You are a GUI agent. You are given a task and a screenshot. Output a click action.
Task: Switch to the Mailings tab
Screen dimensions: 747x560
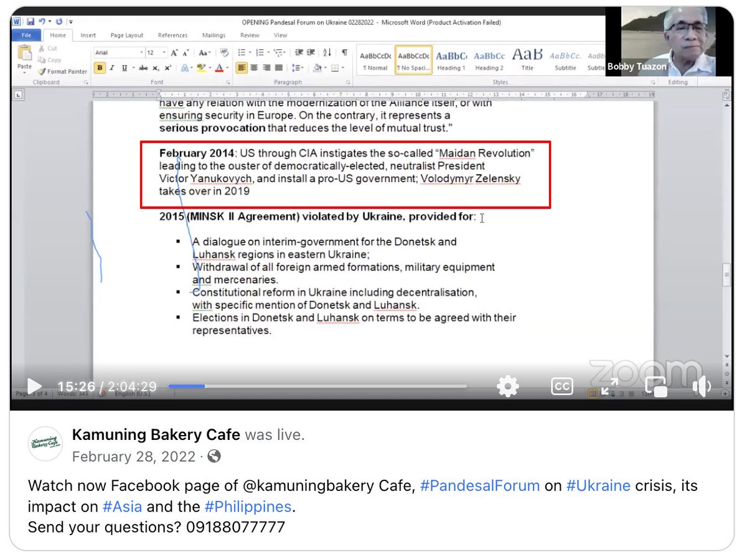(214, 35)
